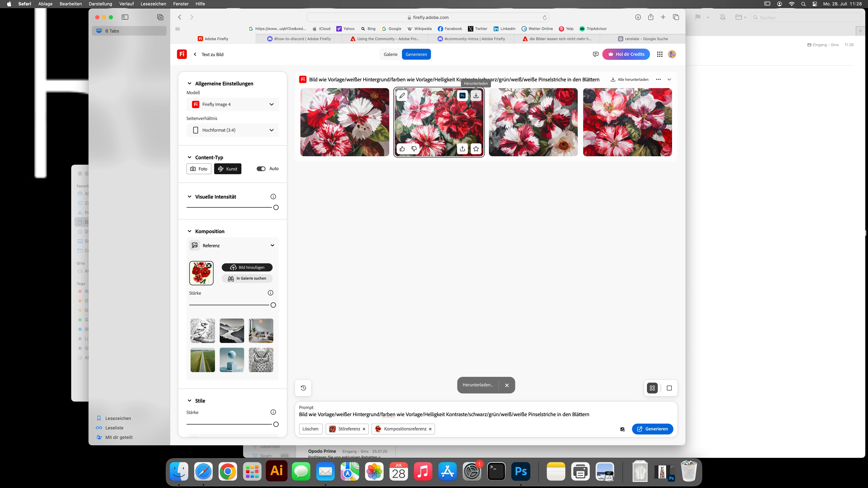Toggle the Auto content type switch
This screenshot has width=868, height=488.
[x=261, y=169]
